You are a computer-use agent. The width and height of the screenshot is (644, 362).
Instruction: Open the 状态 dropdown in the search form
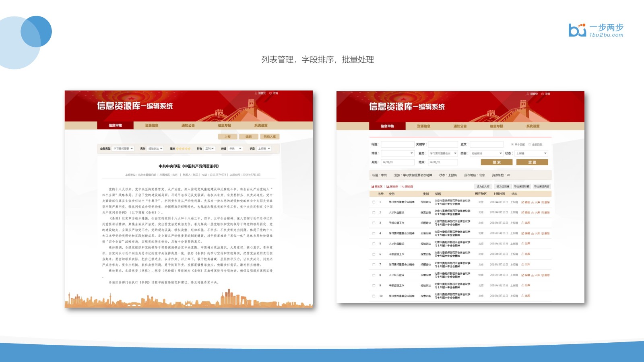coord(531,153)
